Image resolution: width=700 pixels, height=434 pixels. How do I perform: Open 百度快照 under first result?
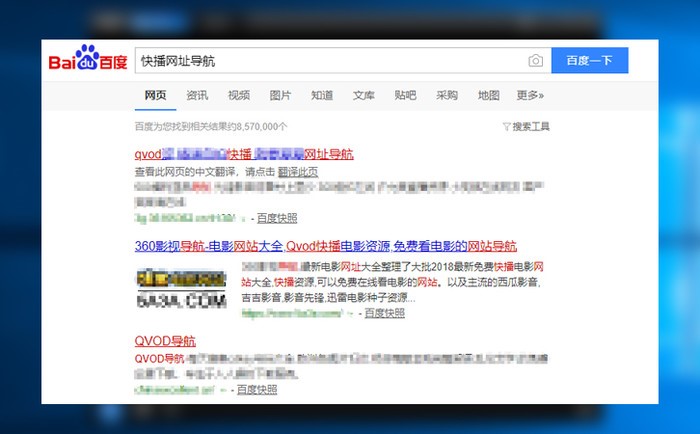point(277,218)
